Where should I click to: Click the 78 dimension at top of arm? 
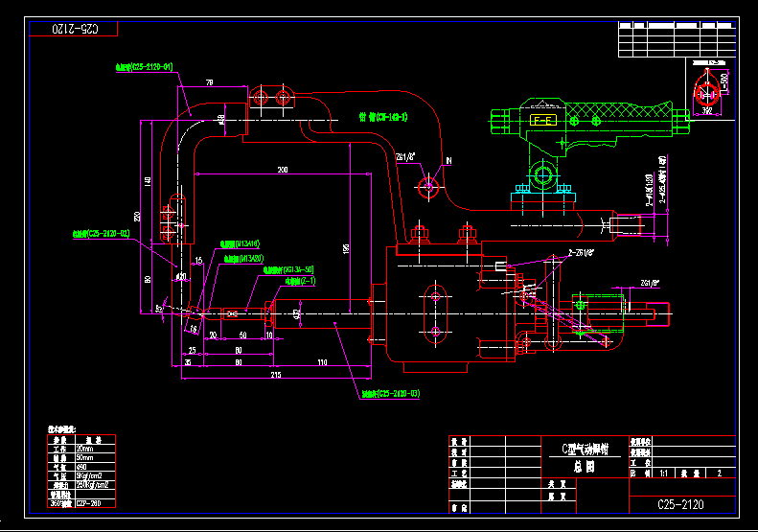(x=209, y=83)
